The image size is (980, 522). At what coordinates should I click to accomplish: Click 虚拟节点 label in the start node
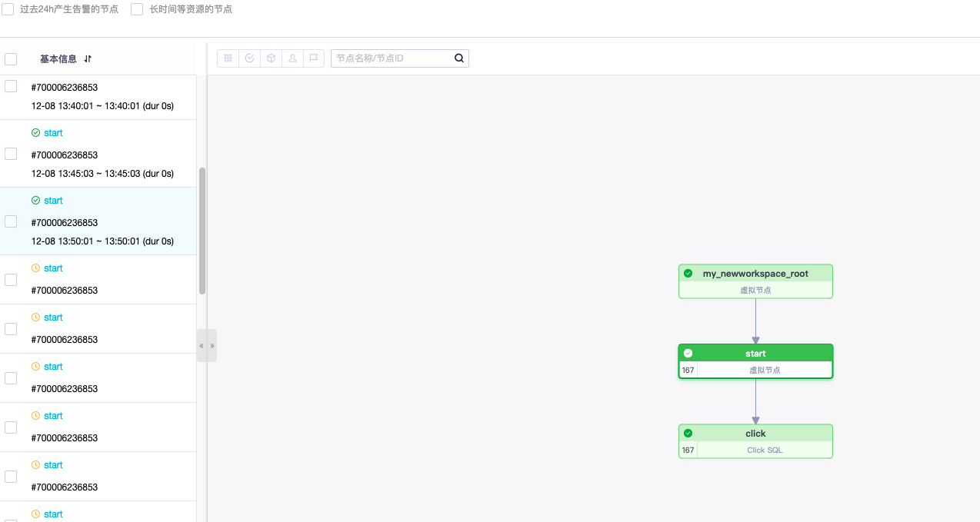pos(765,370)
